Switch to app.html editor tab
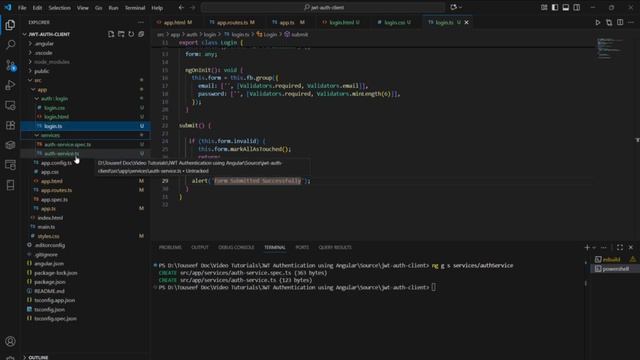Viewport: 640px width, 360px height. click(176, 22)
